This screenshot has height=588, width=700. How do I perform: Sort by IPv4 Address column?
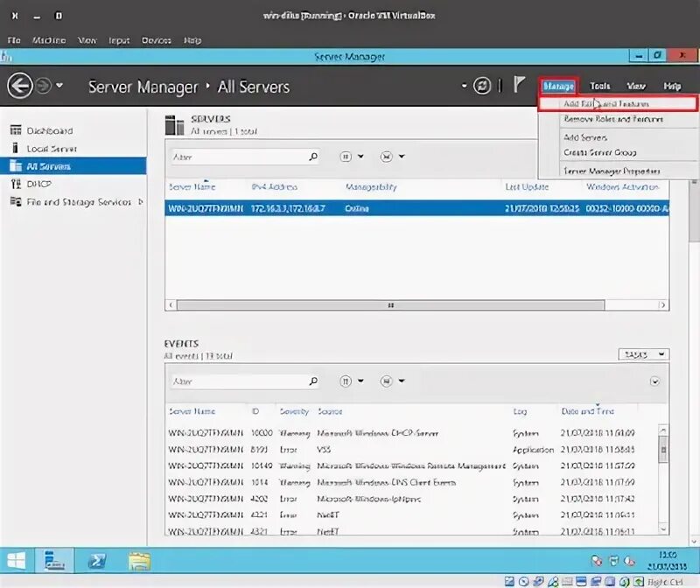pyautogui.click(x=274, y=187)
